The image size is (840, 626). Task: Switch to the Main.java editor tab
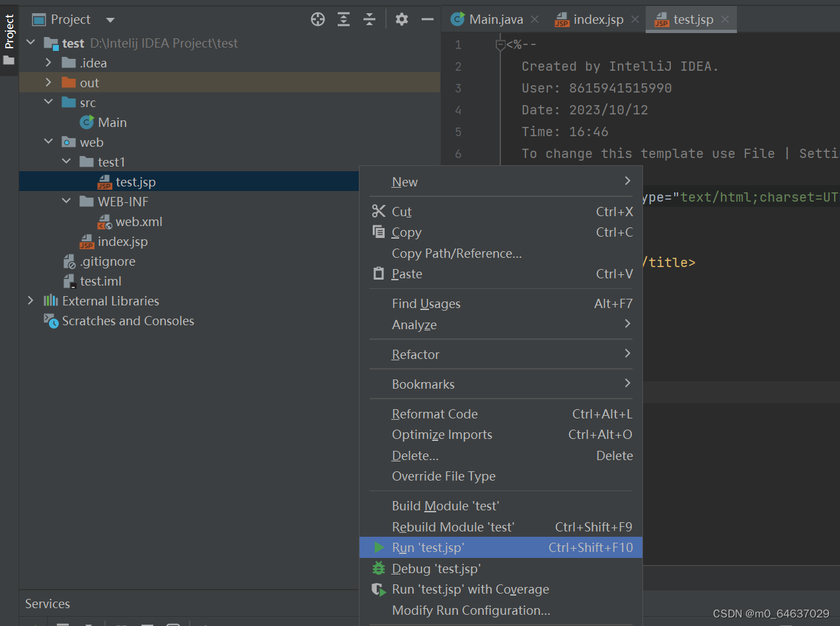tap(494, 20)
